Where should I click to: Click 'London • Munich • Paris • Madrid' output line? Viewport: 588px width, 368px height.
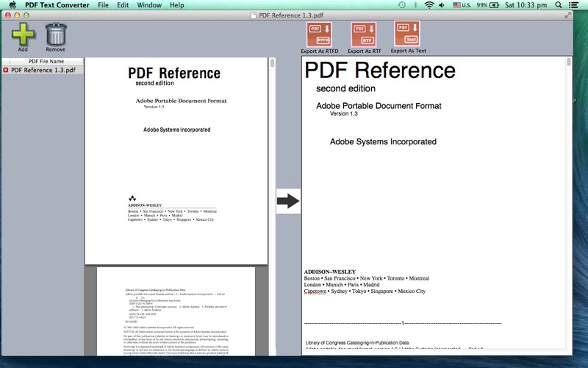click(342, 285)
